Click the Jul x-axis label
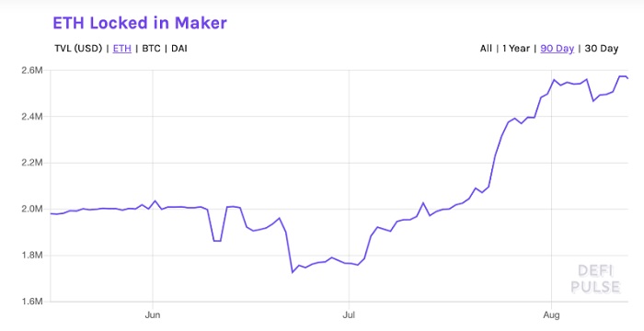The height and width of the screenshot is (331, 644). pyautogui.click(x=349, y=315)
